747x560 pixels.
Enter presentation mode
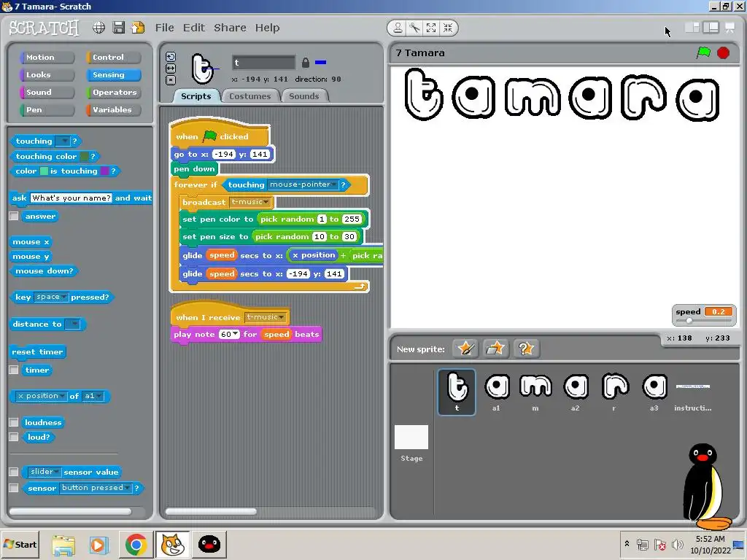[729, 28]
